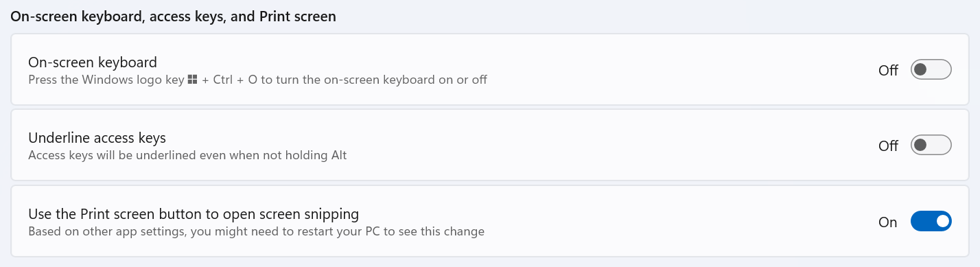Image resolution: width=980 pixels, height=267 pixels.
Task: Click the Access keys will be underlined description
Action: pos(187,155)
